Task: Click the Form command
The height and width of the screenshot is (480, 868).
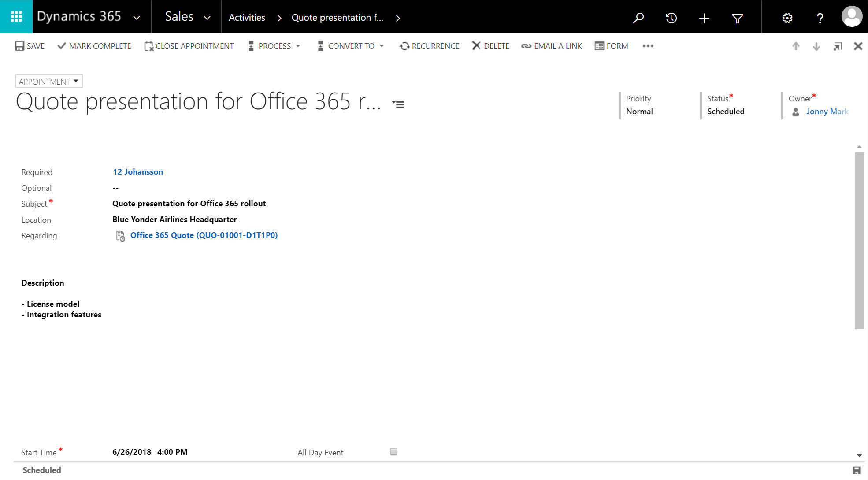Action: coord(612,46)
